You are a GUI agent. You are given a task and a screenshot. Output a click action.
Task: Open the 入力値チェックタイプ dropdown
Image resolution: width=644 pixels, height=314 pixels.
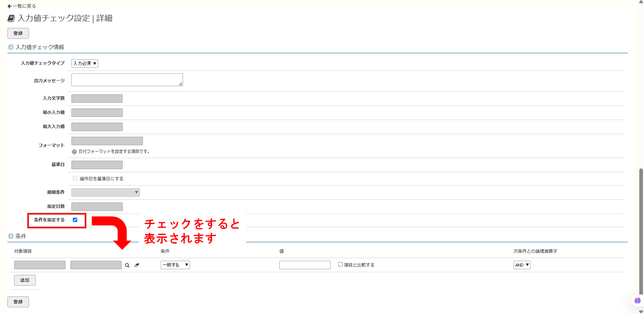[85, 63]
